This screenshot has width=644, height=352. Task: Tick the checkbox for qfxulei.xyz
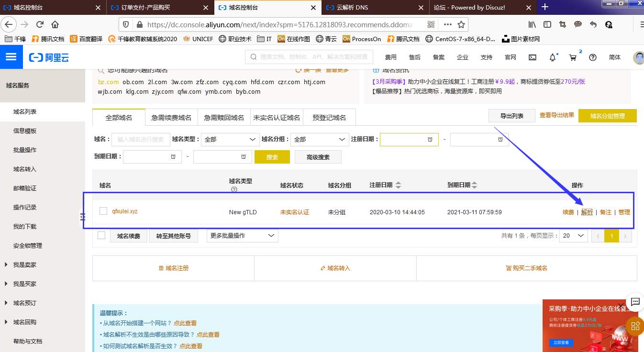[x=103, y=211]
